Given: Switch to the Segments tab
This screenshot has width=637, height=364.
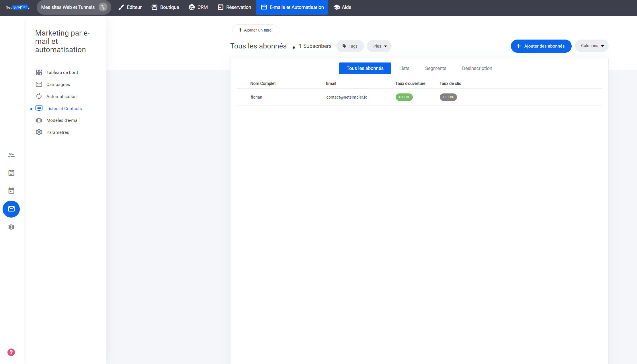Looking at the screenshot, I should click(435, 68).
